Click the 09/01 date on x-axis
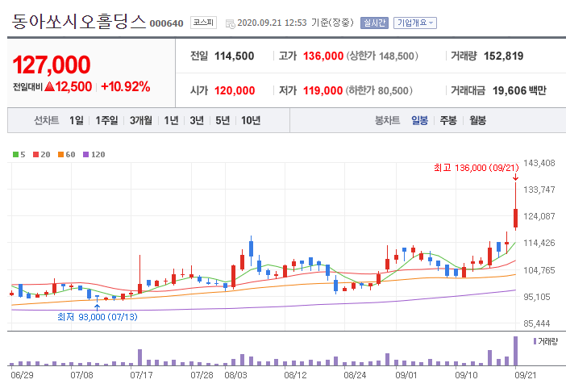Screen dimensions: 566x392 pyautogui.click(x=406, y=375)
